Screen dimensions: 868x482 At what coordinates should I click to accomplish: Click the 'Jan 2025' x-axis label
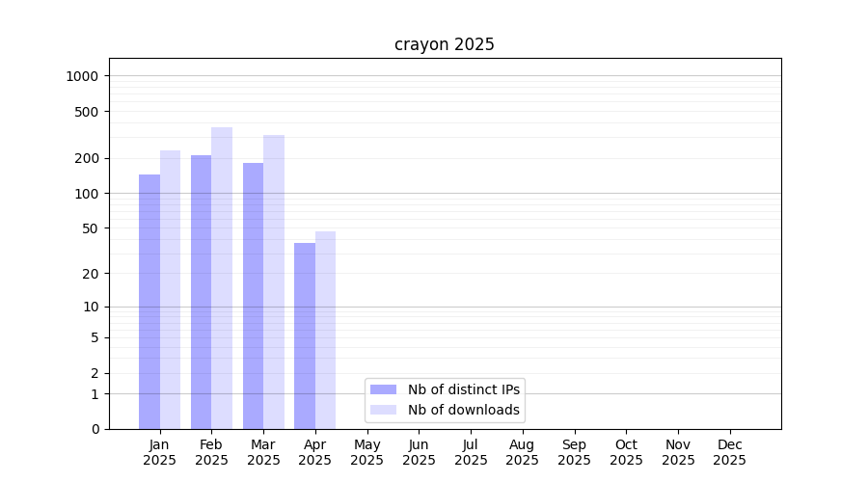(159, 452)
